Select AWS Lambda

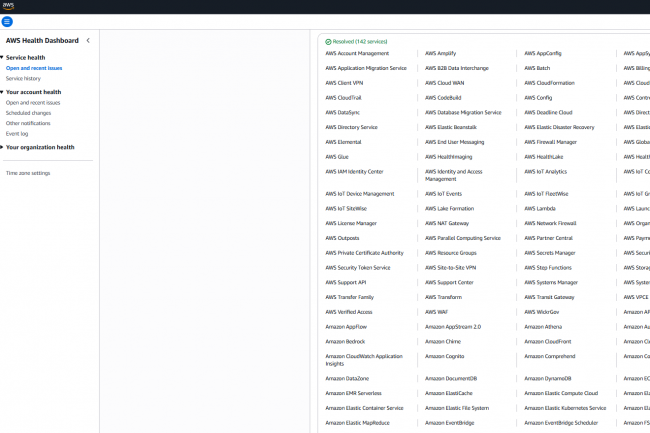(x=540, y=208)
